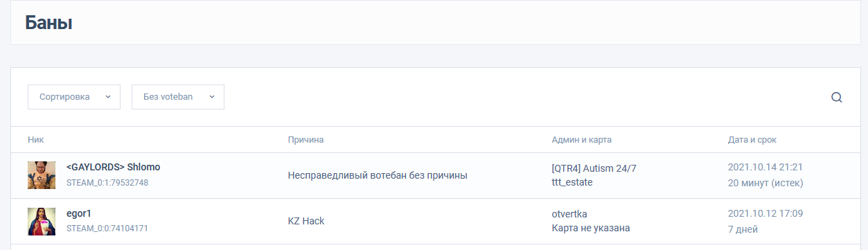Screen dimensions: 868x250
Task: Select Steam ID STEAM_0:1:79532748
Action: (x=107, y=183)
